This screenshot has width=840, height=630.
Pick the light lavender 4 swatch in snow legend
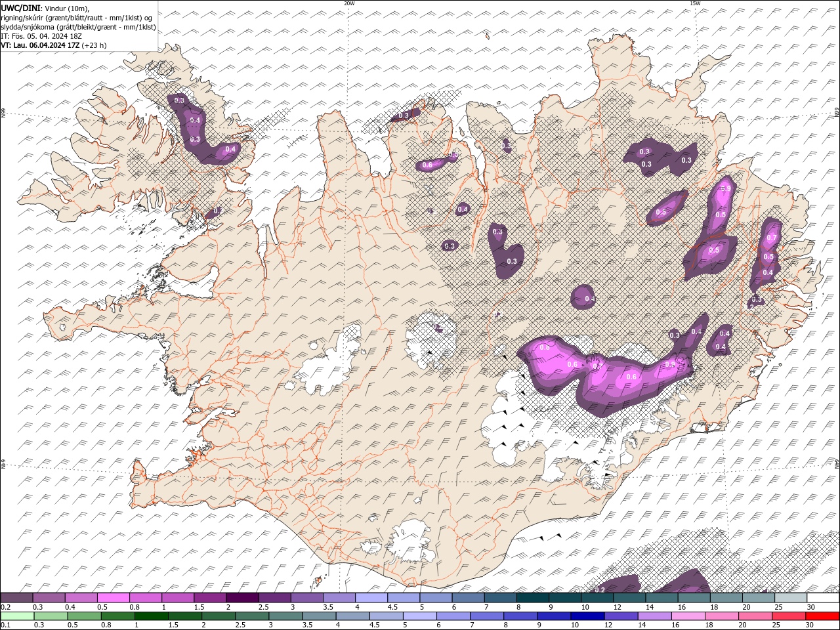point(371,598)
